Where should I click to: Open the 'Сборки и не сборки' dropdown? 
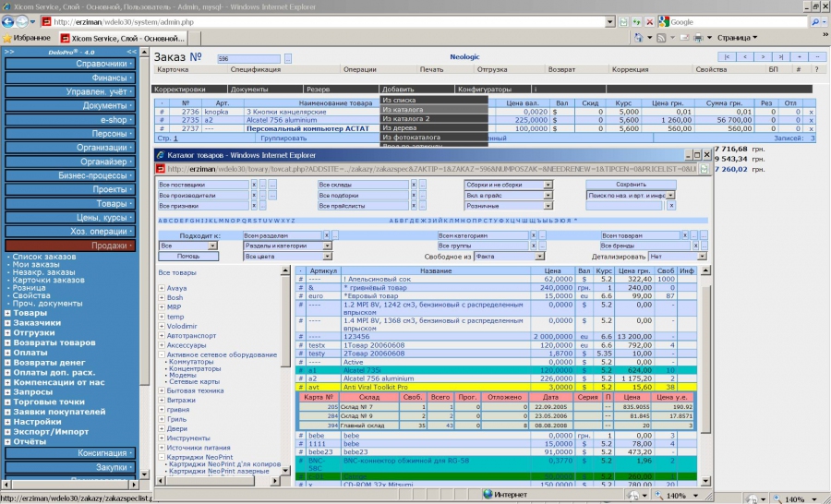[547, 185]
